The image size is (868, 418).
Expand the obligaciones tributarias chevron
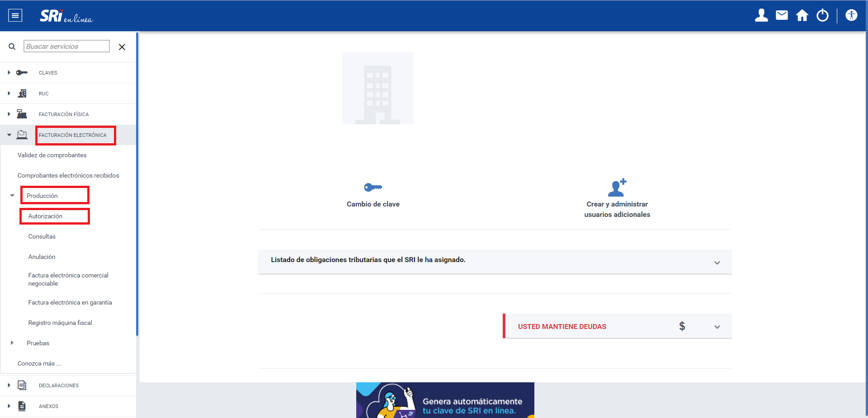717,263
